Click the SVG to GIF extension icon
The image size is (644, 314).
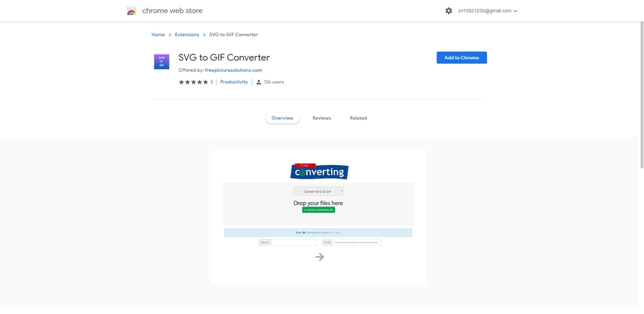[161, 61]
